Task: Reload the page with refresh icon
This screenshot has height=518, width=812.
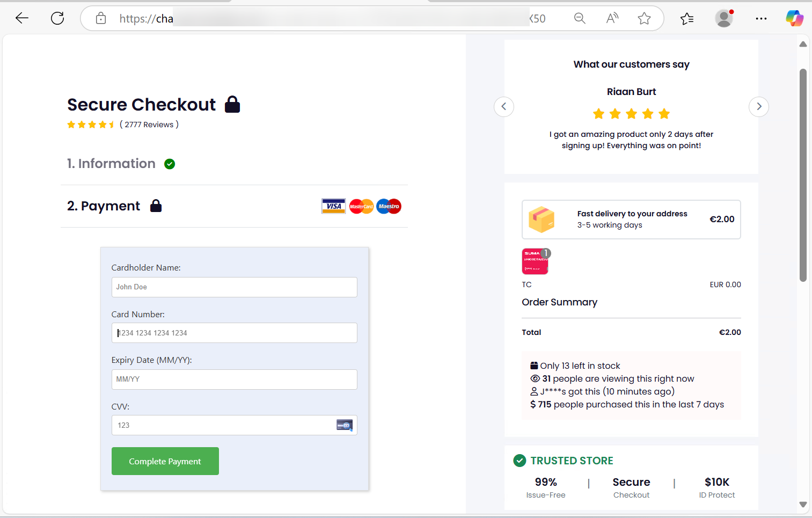Action: tap(57, 18)
